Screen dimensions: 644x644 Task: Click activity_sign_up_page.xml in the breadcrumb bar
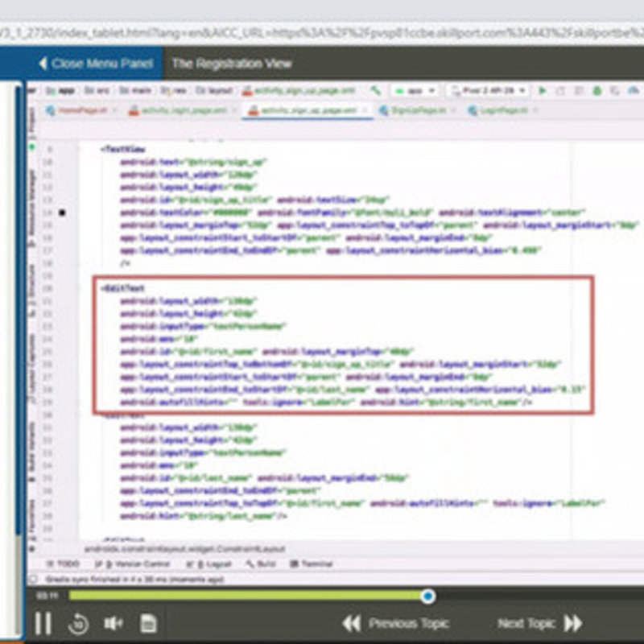[x=298, y=91]
